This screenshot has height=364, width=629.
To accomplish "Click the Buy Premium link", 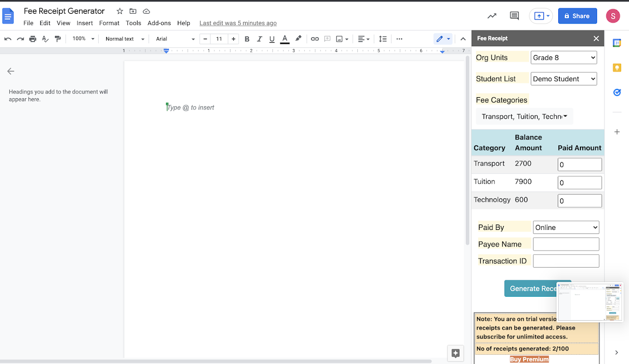I will (529, 359).
